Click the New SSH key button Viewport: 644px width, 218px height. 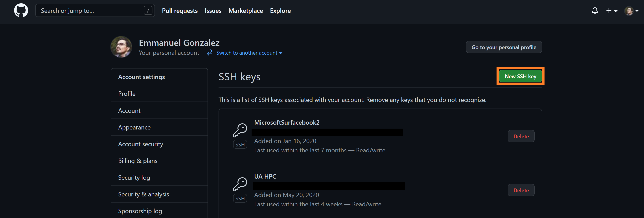click(520, 76)
